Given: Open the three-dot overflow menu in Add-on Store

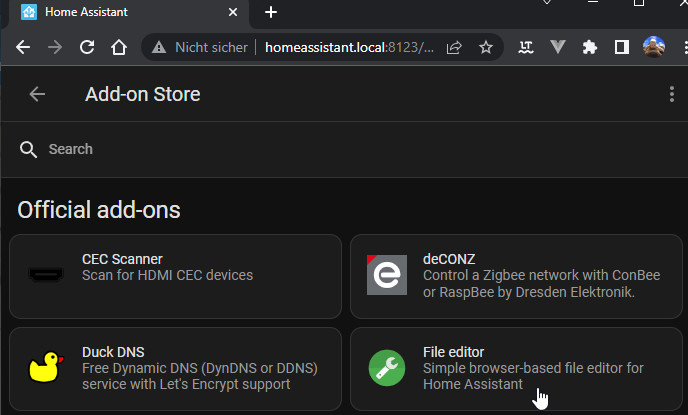Looking at the screenshot, I should 671,94.
